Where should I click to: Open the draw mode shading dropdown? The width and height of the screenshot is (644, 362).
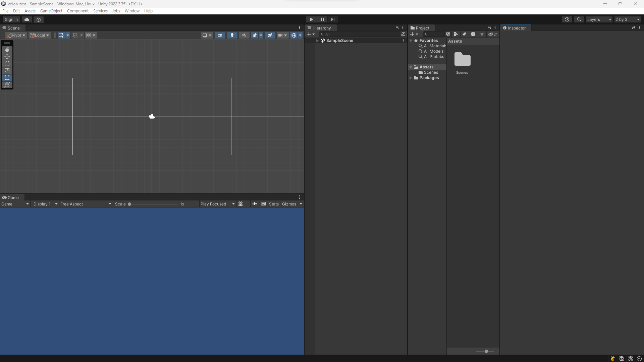[x=207, y=35]
